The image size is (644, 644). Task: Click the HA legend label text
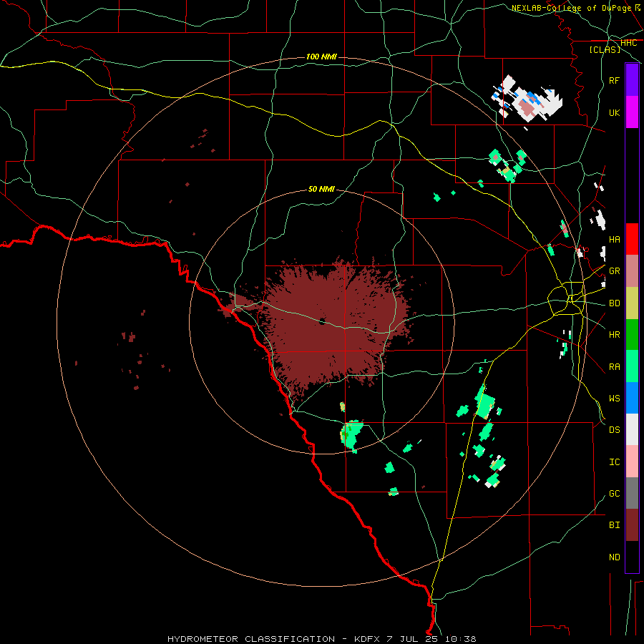(614, 239)
